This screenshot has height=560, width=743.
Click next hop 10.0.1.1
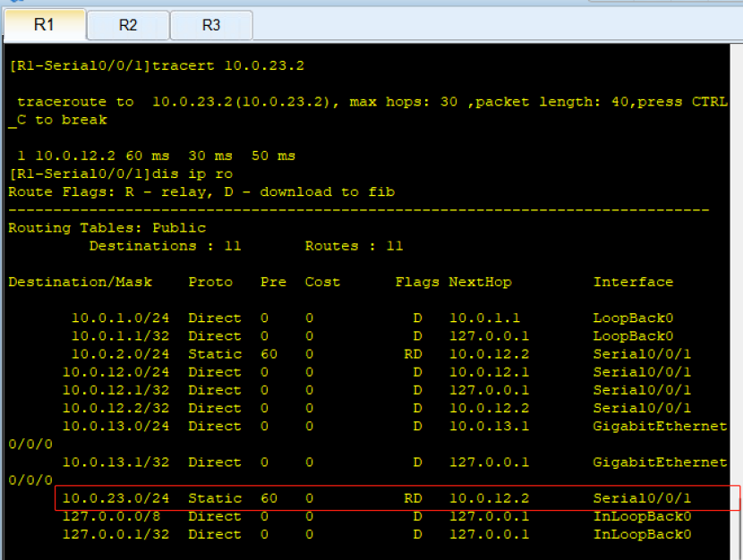(x=484, y=318)
